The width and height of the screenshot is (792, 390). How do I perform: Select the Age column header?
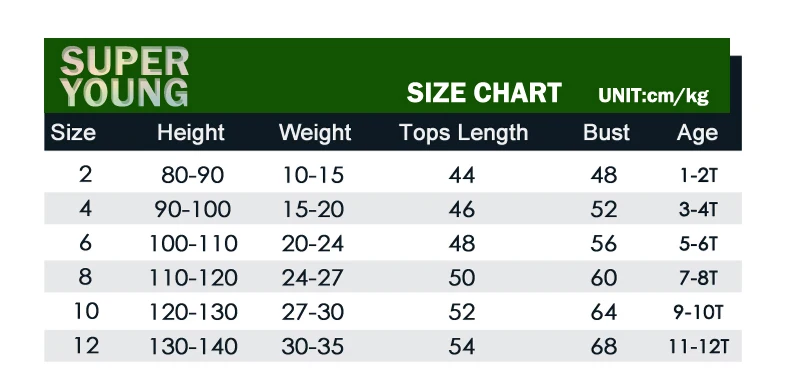pyautogui.click(x=697, y=133)
